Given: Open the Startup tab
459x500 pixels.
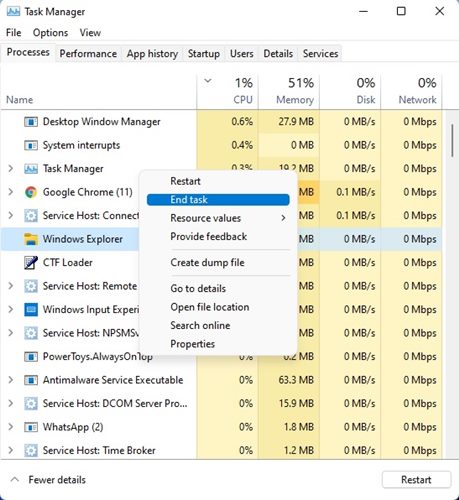Looking at the screenshot, I should (x=204, y=54).
